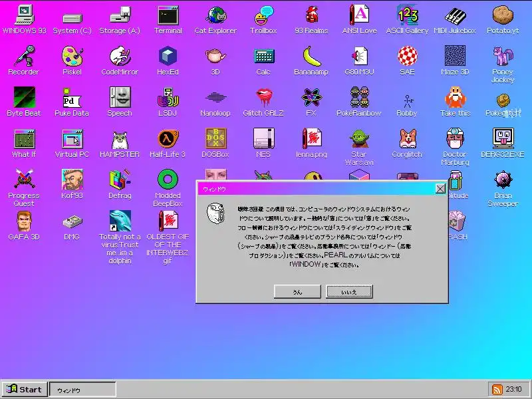The height and width of the screenshot is (399, 532).
Task: Open the 93 Realms icon
Action: (311, 15)
